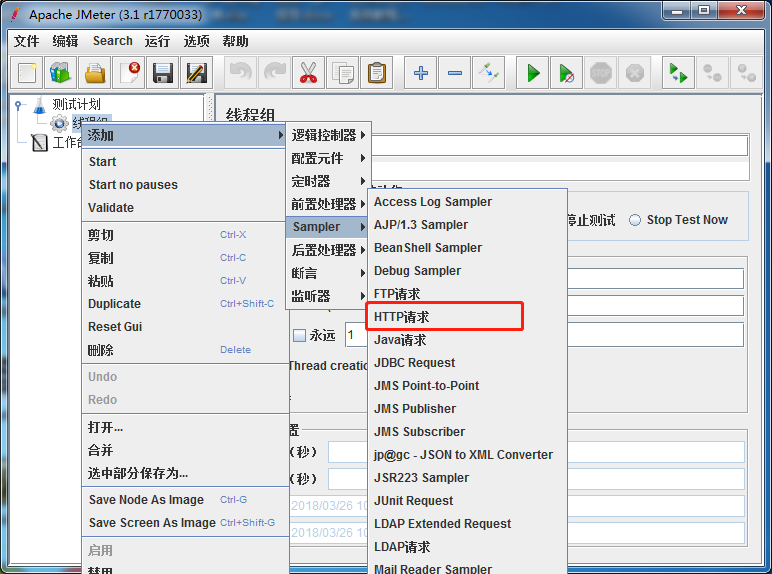Choose Java请求 sampler entry

(x=467, y=340)
